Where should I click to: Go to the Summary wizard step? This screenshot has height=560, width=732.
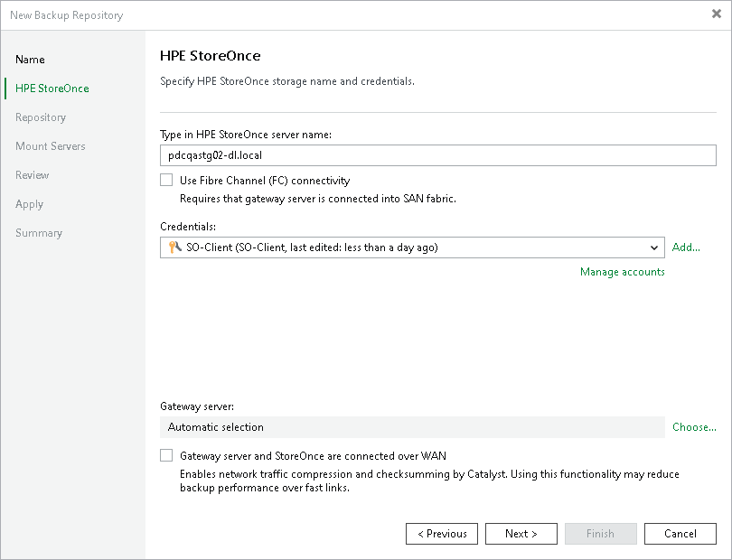click(39, 233)
